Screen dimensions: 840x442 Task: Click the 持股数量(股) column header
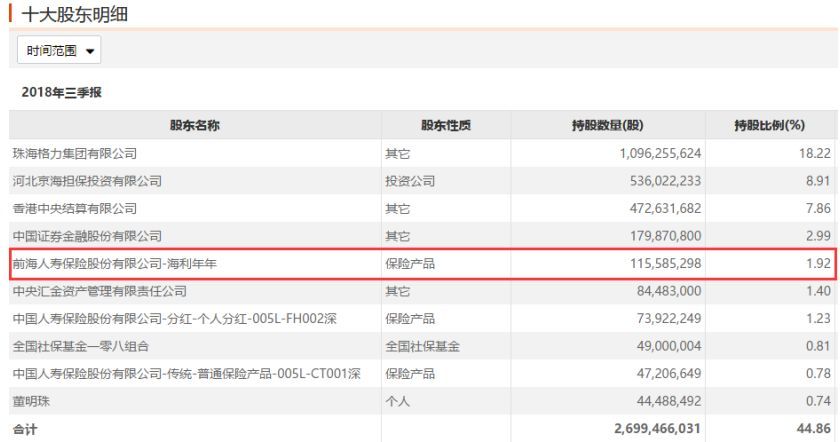coord(608,125)
